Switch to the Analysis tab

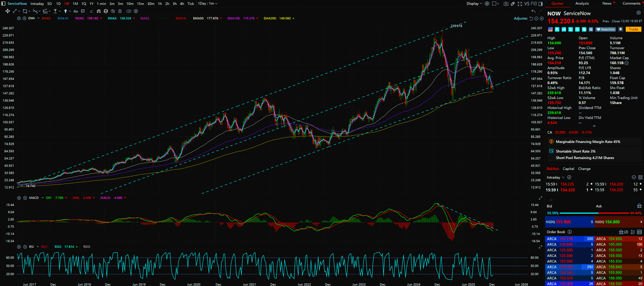(582, 4)
